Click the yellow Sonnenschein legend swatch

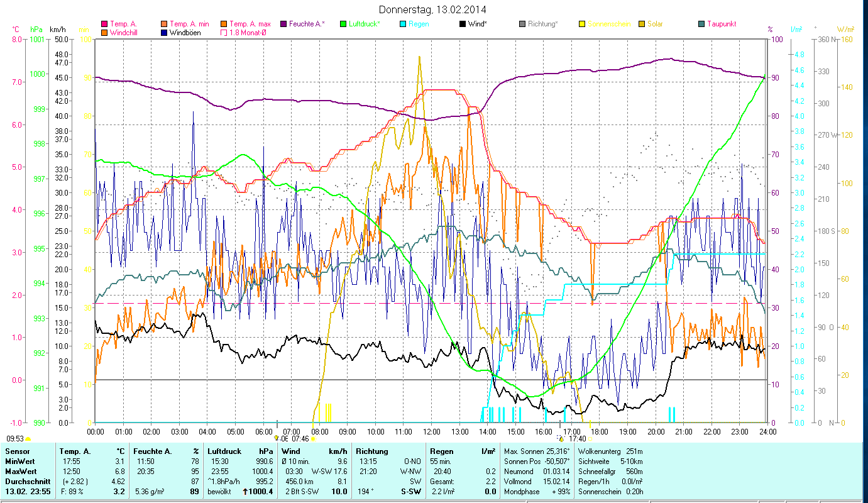581,25
